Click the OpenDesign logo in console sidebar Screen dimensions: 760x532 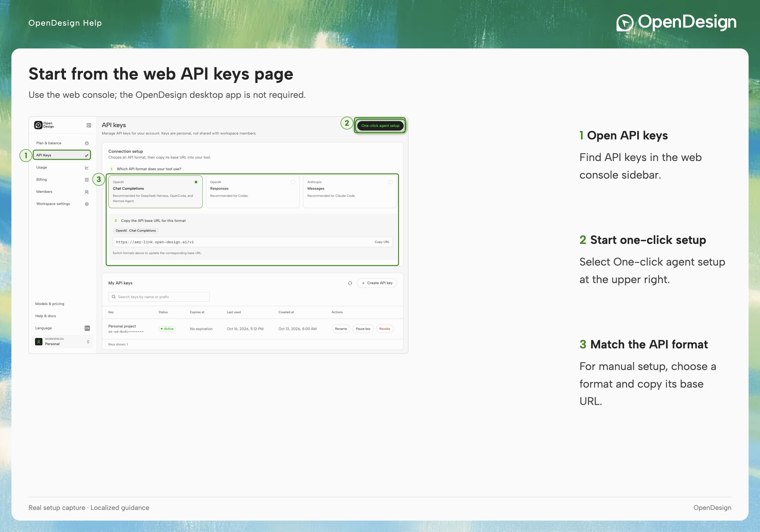pos(44,125)
